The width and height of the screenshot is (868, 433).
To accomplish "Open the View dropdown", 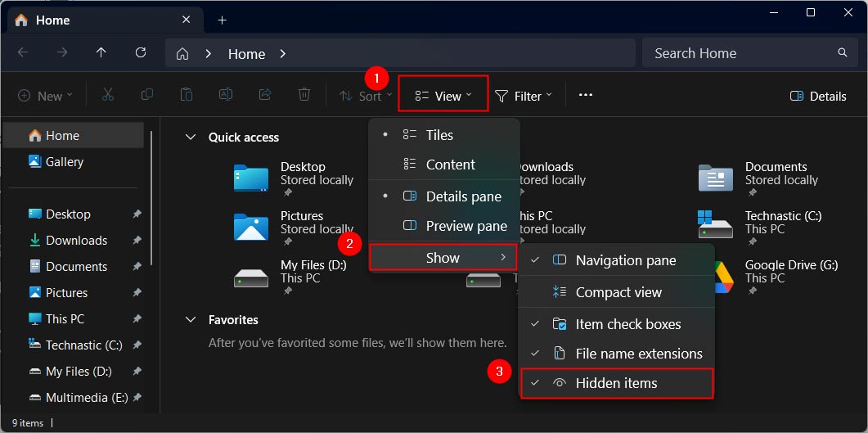I will (x=443, y=96).
